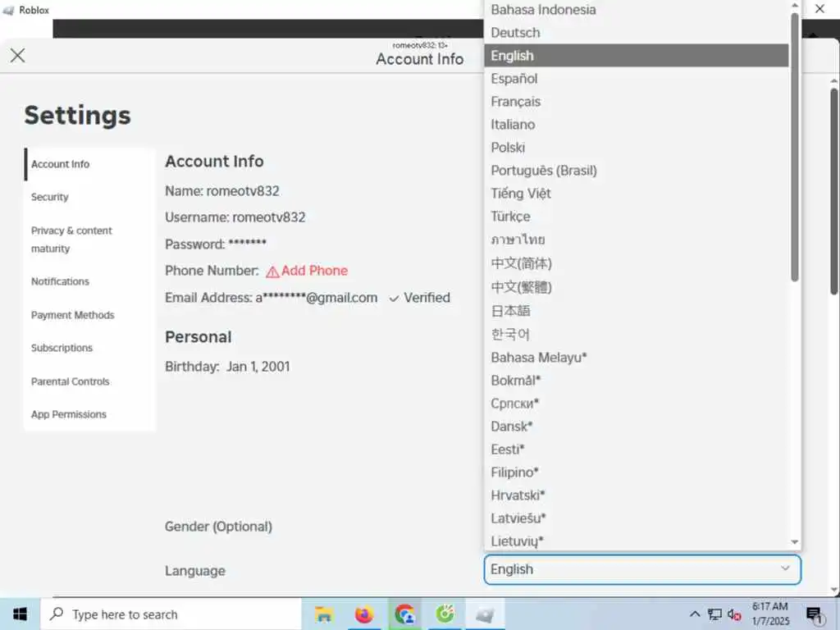Viewport: 840px width, 630px height.
Task: Click the language list scroll-down arrow
Action: click(794, 542)
